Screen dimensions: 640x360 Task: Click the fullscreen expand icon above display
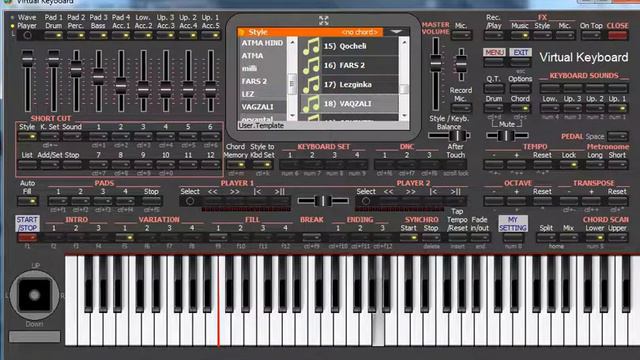(x=324, y=20)
